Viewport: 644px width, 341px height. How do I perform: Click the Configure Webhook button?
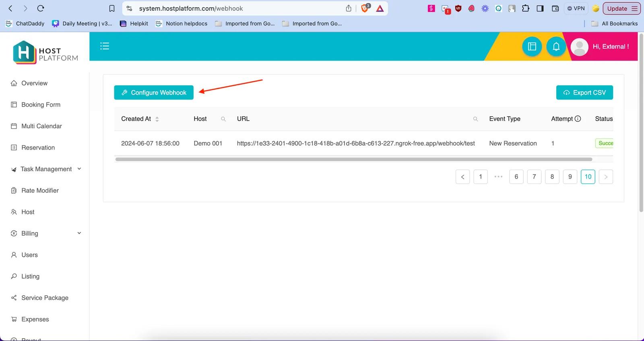coord(154,92)
